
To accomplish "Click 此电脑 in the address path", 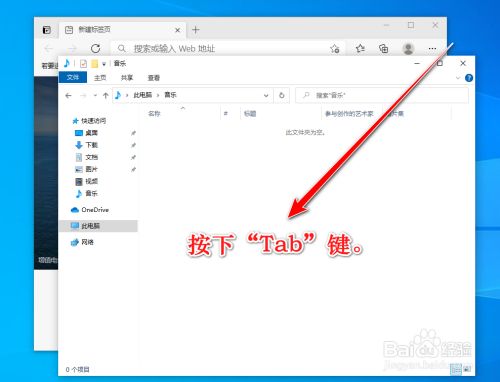I will (x=142, y=95).
